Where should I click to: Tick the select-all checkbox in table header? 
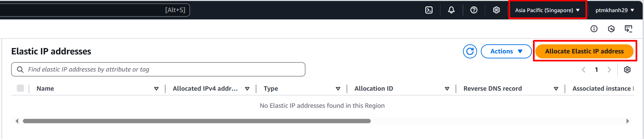click(20, 88)
